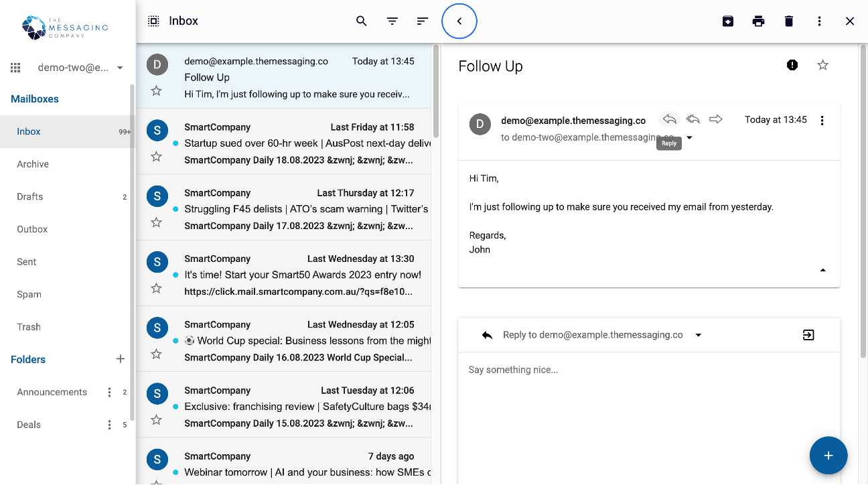The width and height of the screenshot is (868, 485).
Task: Expand the recipient details under the sender
Action: pos(689,137)
